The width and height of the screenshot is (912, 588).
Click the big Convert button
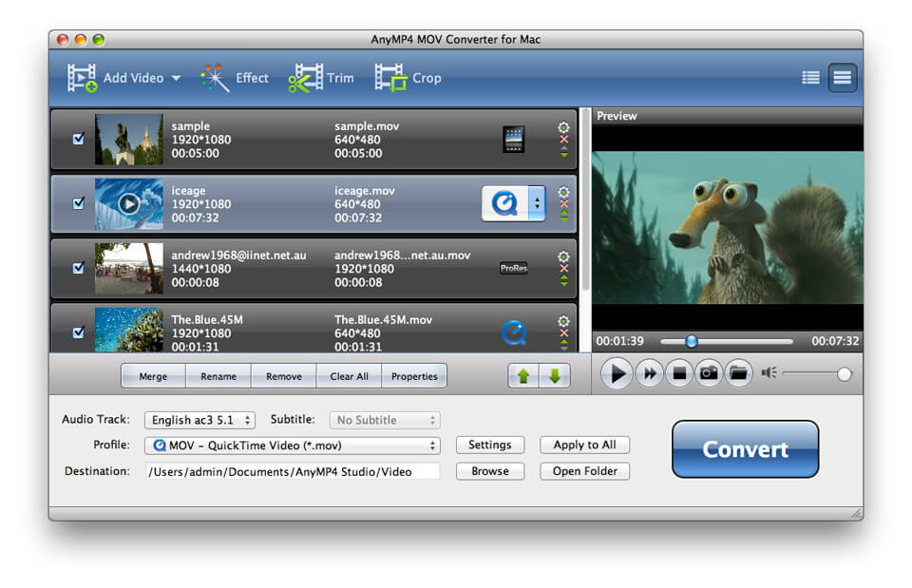tap(745, 449)
